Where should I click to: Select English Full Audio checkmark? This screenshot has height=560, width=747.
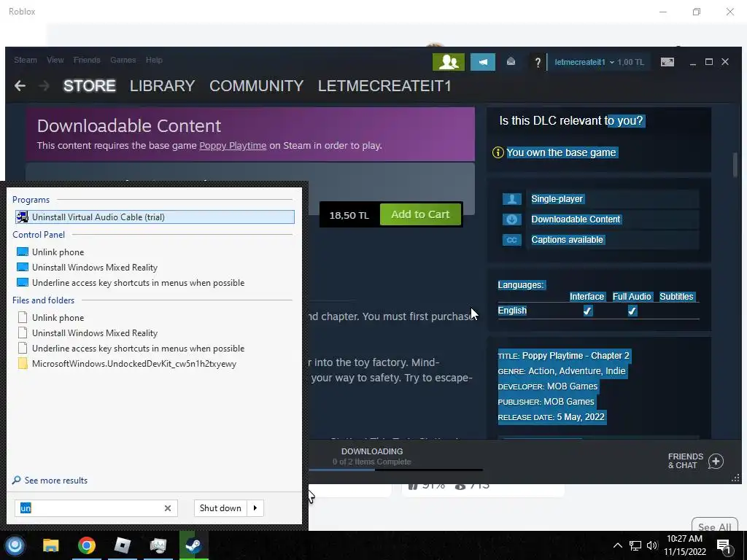point(632,311)
